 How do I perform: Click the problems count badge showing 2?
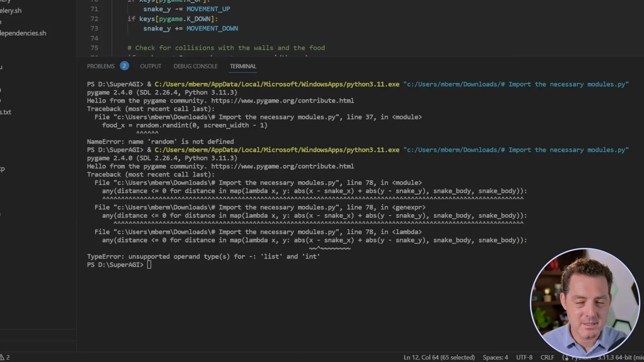click(124, 66)
